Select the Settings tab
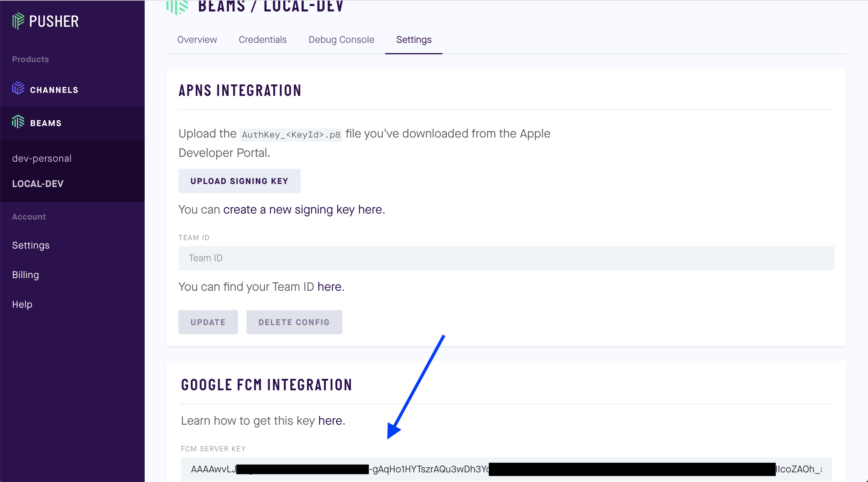This screenshot has width=868, height=482. (414, 40)
